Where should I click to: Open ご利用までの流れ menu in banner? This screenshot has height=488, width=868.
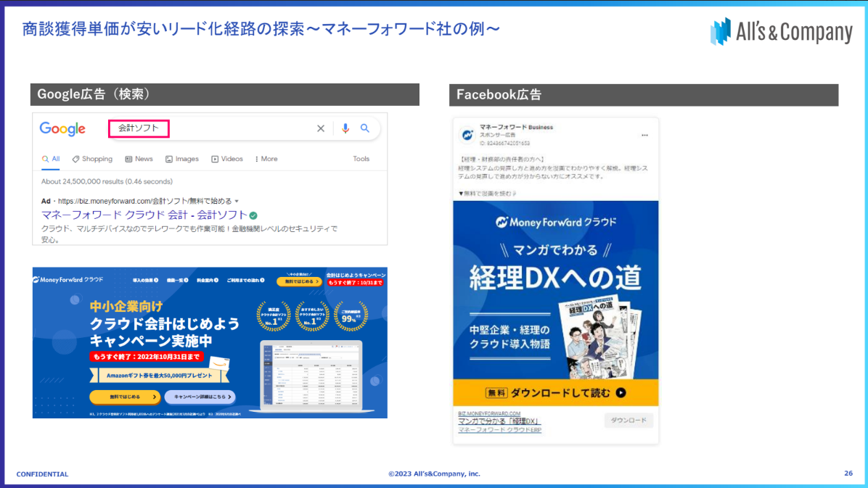(x=246, y=280)
